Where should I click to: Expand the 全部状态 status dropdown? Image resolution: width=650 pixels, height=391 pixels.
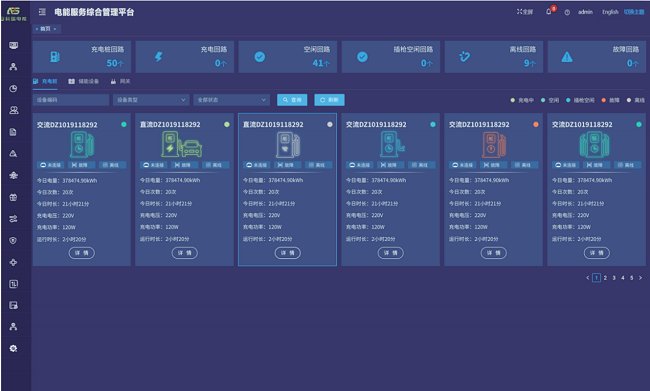(231, 100)
